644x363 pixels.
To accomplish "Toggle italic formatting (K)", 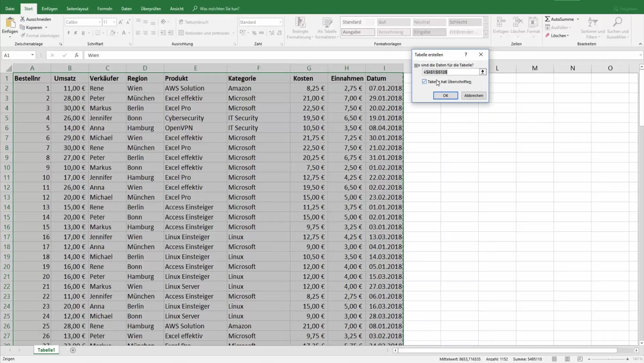I will [76, 33].
